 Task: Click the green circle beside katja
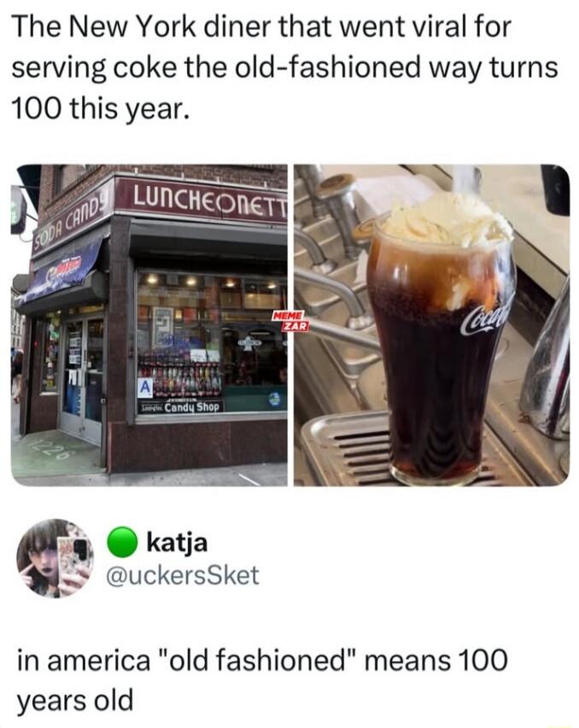pyautogui.click(x=123, y=542)
